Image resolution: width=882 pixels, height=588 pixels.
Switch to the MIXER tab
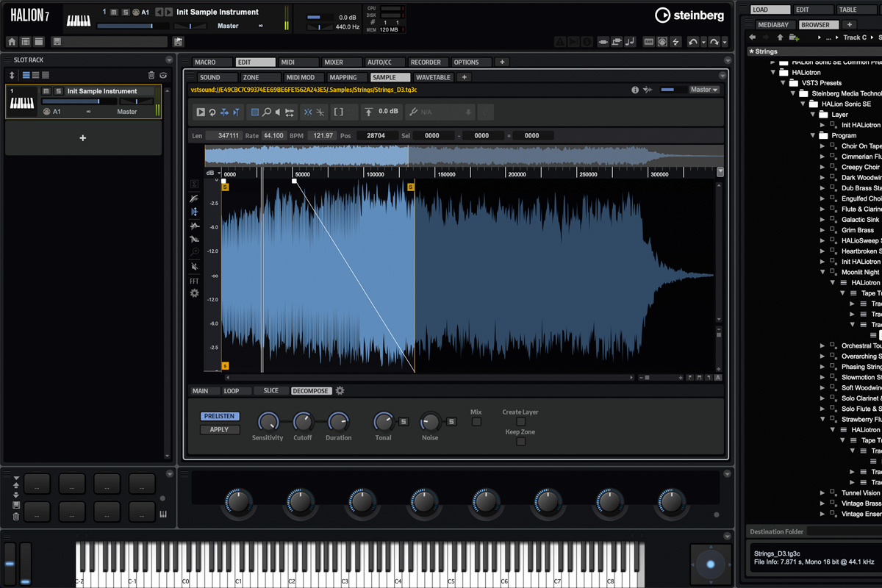coord(343,62)
